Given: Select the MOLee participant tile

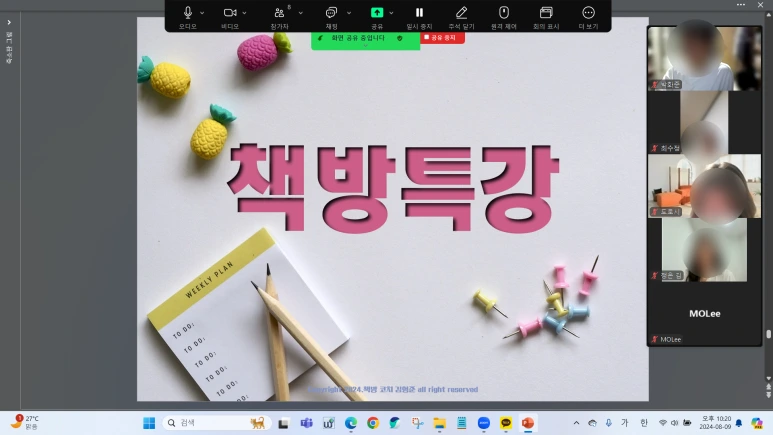Looking at the screenshot, I should pos(704,314).
